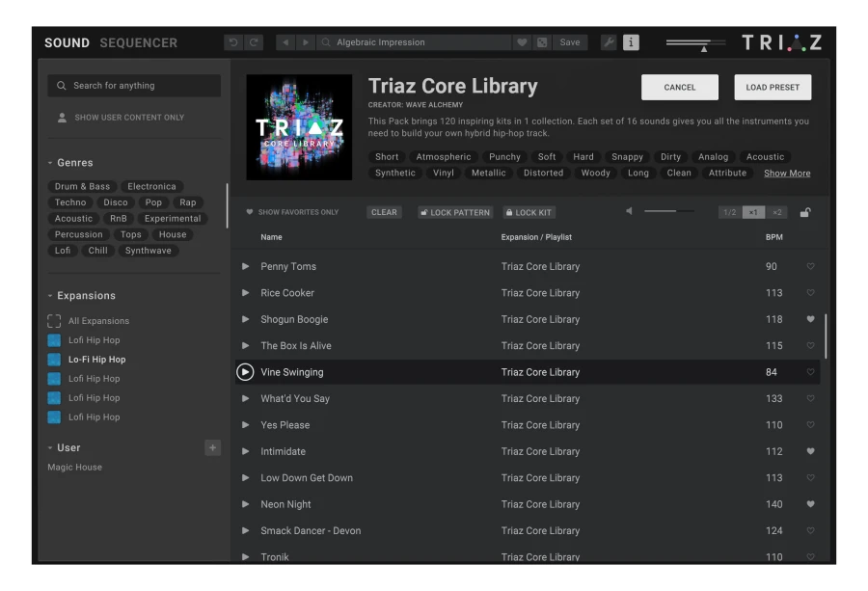This screenshot has height=591, width=868.
Task: Unfavorite Shogun Boogie via its heart
Action: 810,319
